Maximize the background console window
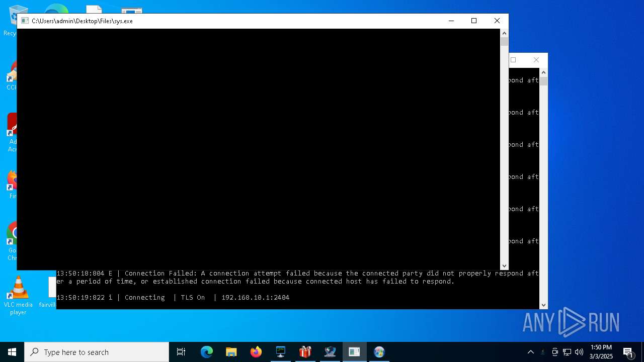The height and width of the screenshot is (362, 644). [514, 60]
